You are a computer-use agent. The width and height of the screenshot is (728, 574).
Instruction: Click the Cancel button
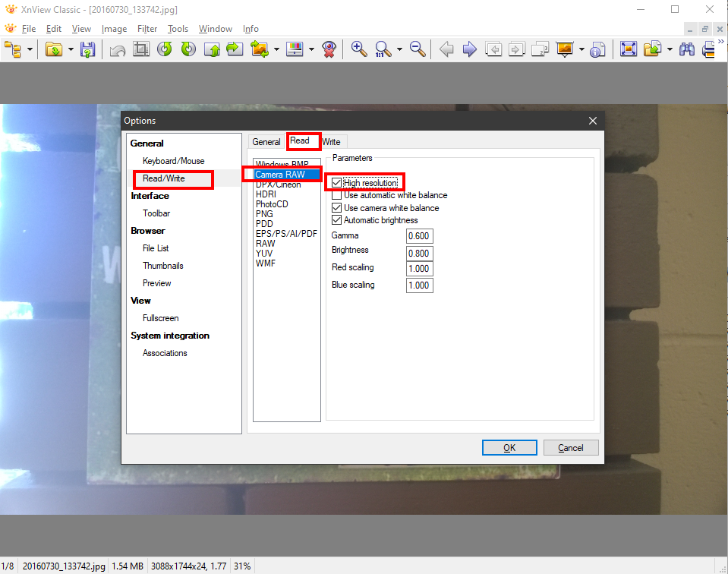[570, 448]
